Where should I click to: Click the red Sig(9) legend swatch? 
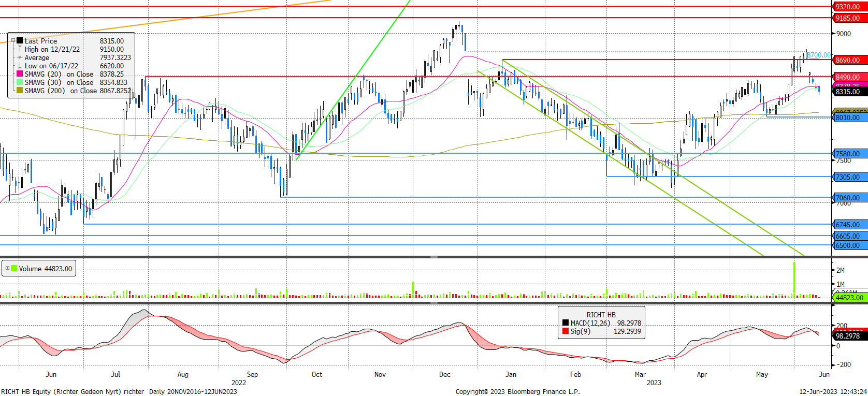566,331
